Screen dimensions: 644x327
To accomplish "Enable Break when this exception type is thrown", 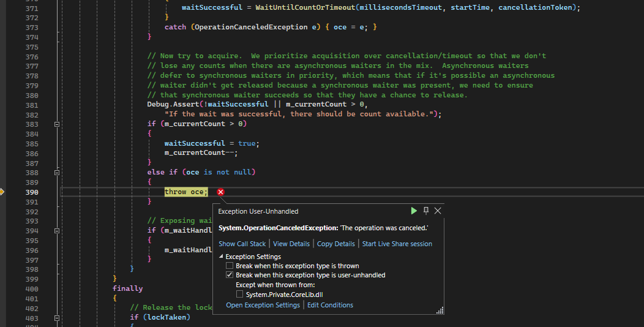I will click(230, 266).
